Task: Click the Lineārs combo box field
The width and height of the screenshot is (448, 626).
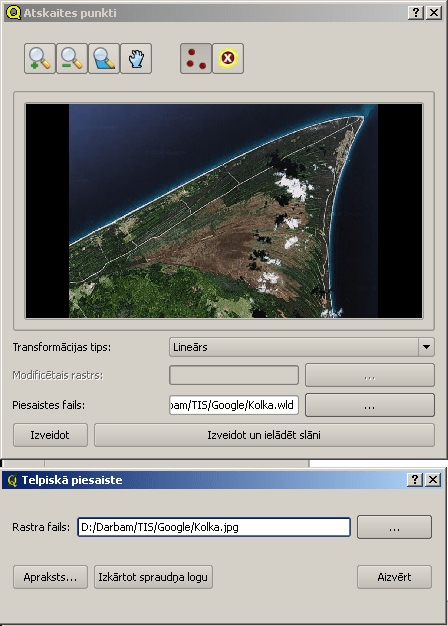Action: coord(301,347)
